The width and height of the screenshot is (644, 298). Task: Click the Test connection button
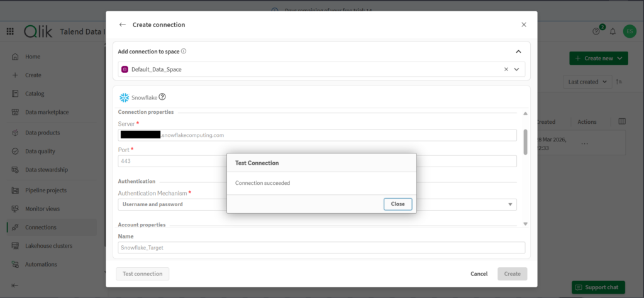[x=143, y=273]
